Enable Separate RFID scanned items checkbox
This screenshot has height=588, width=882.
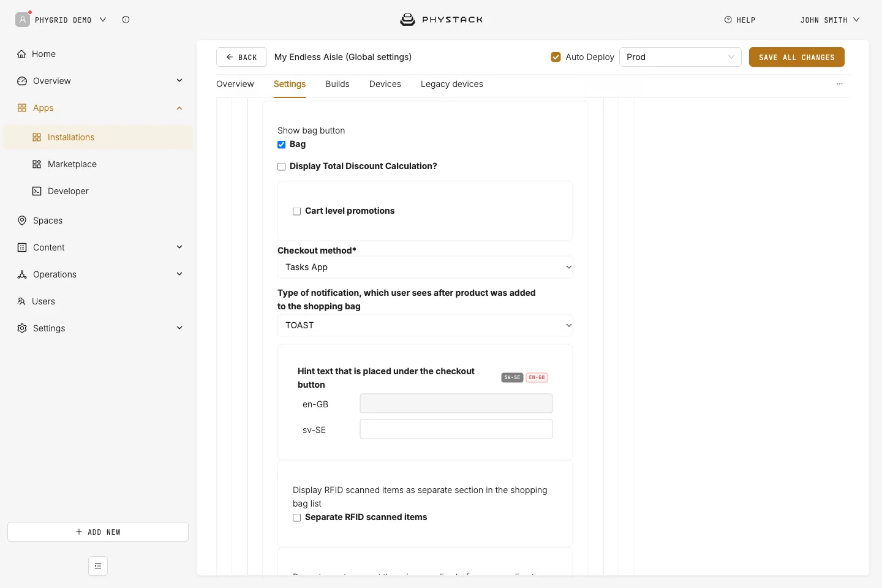(x=297, y=518)
